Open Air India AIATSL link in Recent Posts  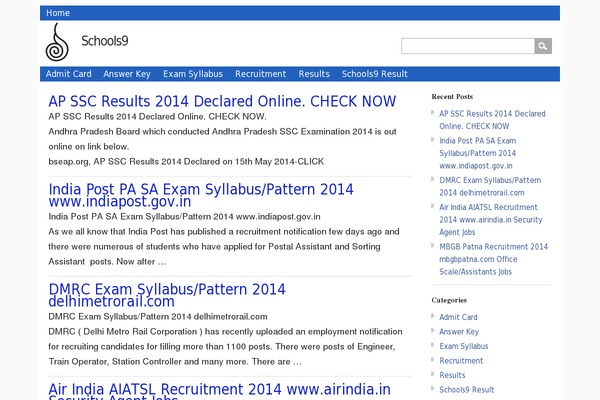491,220
